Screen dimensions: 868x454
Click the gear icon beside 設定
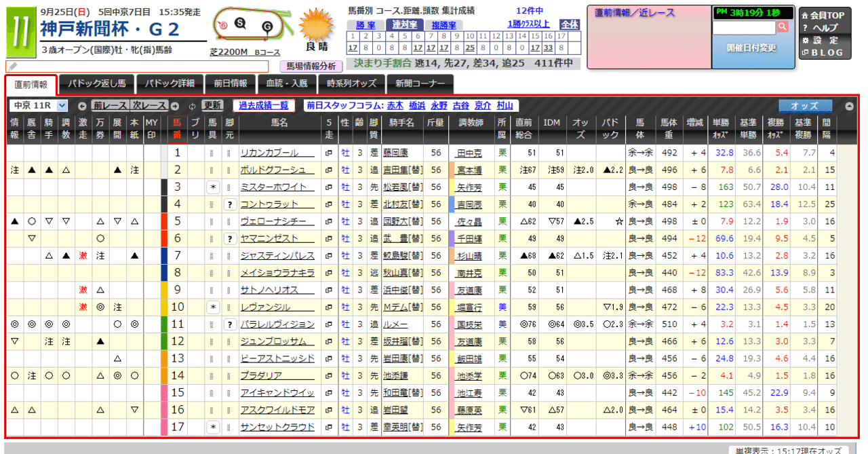[805, 40]
